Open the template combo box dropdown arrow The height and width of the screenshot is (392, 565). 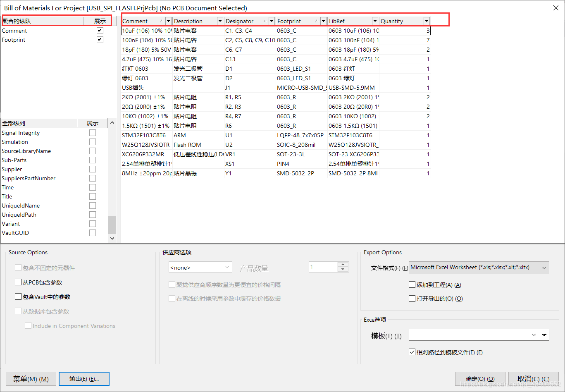click(x=534, y=335)
